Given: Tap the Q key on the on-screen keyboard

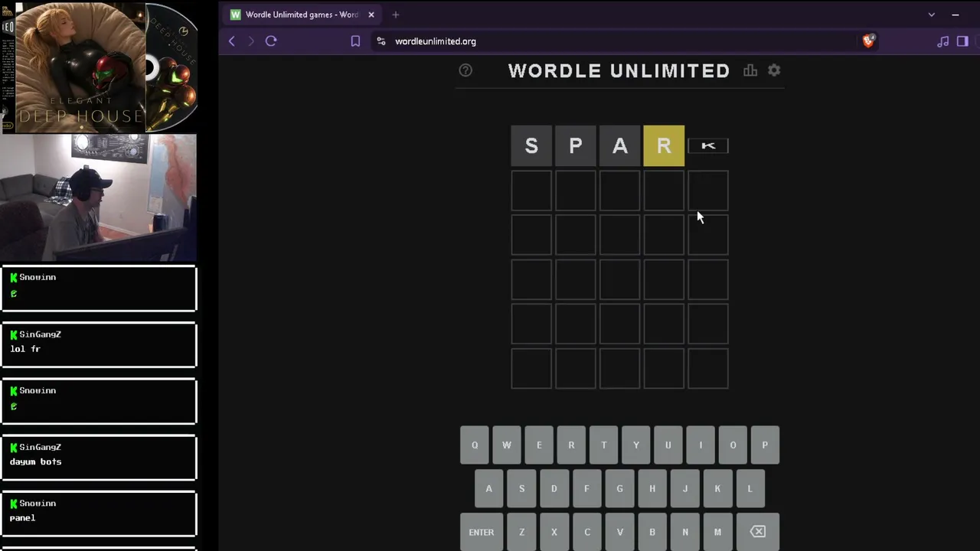Looking at the screenshot, I should click(x=475, y=445).
